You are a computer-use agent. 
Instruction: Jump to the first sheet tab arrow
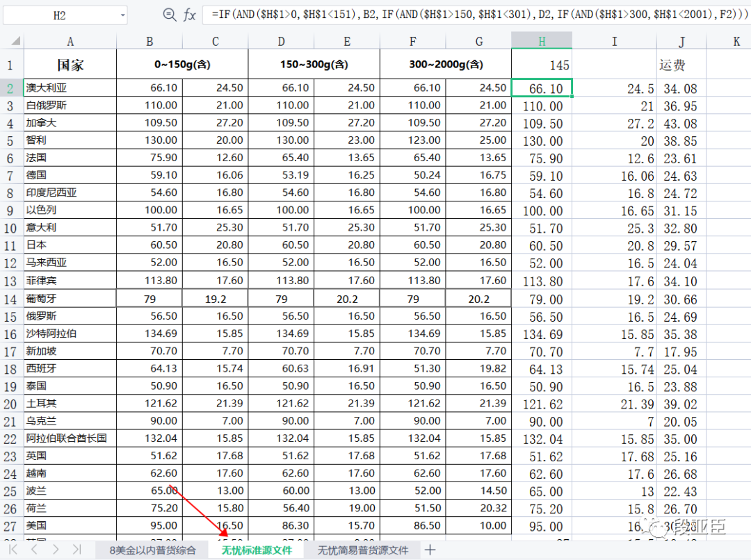pos(13,550)
